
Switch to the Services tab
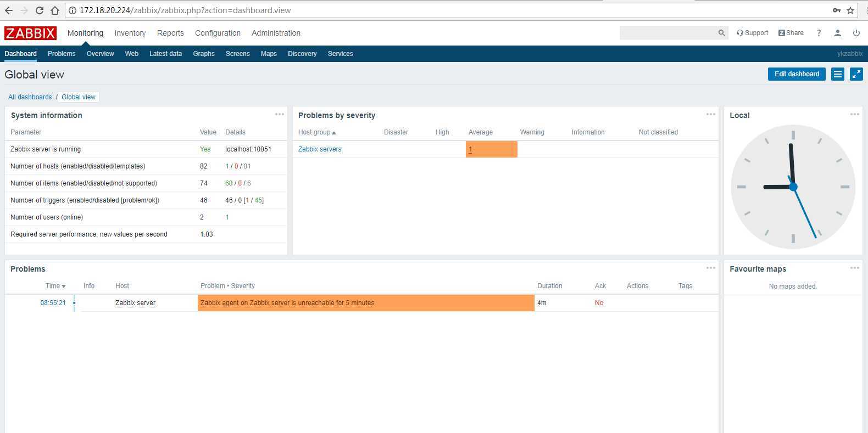[x=340, y=54]
